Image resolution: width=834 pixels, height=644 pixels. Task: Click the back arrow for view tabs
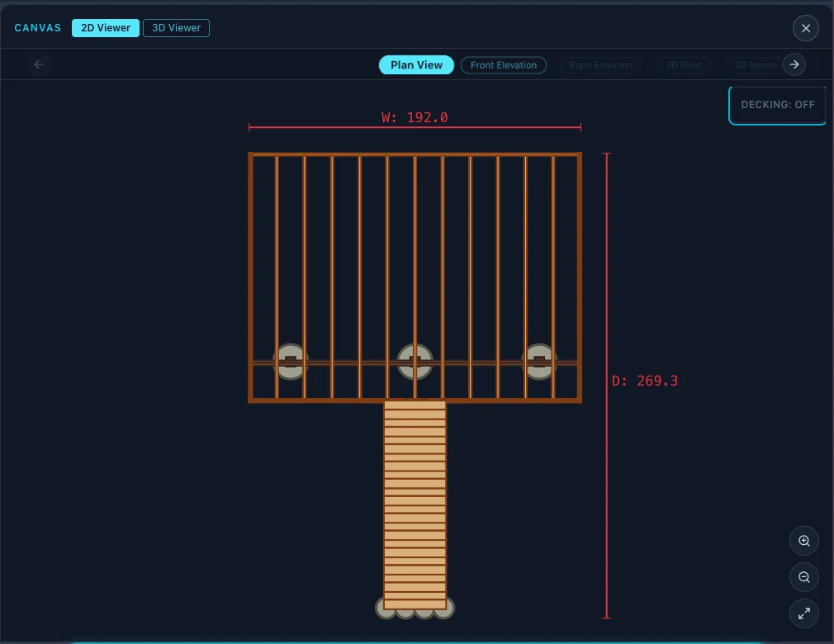tap(38, 64)
